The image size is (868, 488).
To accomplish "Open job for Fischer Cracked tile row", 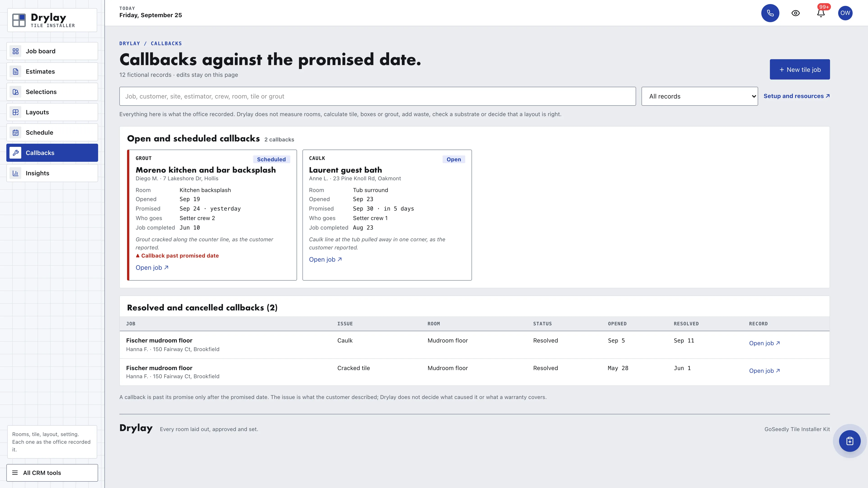I will [764, 371].
